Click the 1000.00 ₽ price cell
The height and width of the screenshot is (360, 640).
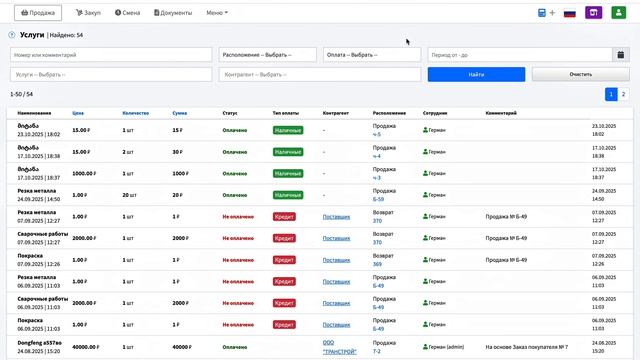[84, 173]
